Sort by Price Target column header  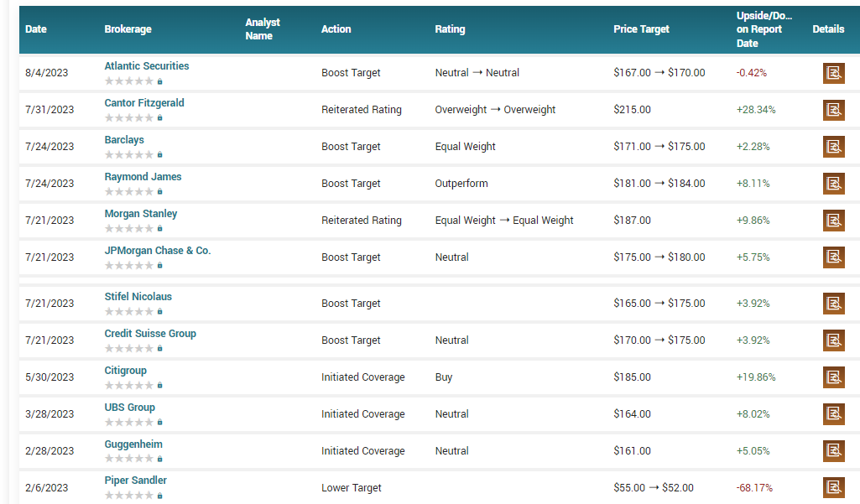pyautogui.click(x=641, y=29)
